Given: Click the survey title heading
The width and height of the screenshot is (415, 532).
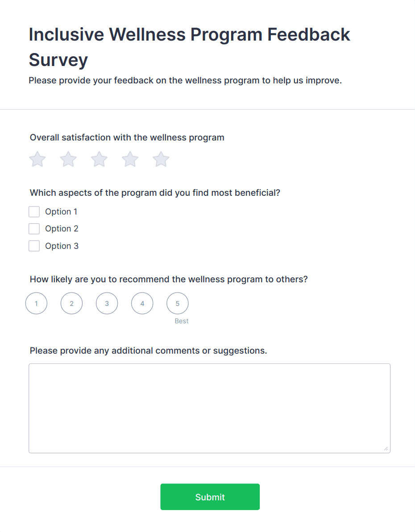Looking at the screenshot, I should coord(189,47).
